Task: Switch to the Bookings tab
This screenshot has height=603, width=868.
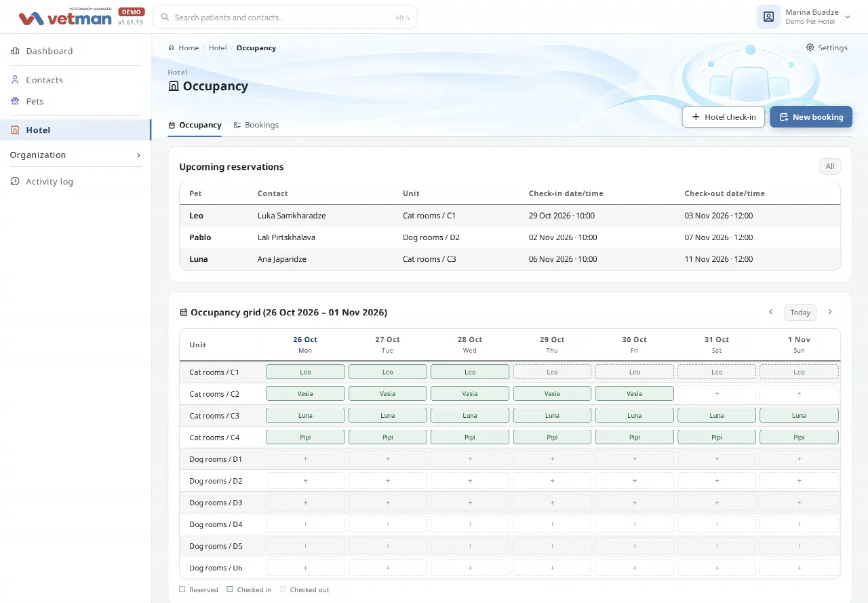Action: 256,125
